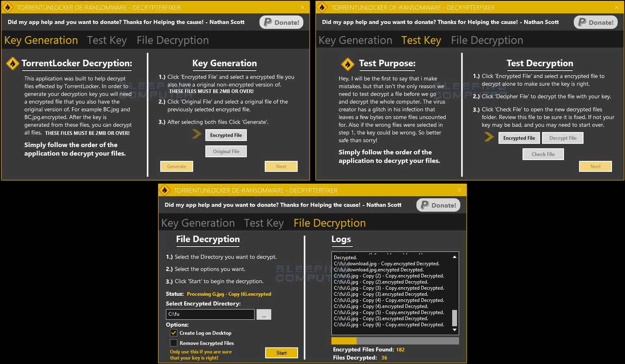This screenshot has width=625, height=364.
Task: Click log entry 'download.jpg - Copy.encrypted Decrypted.'
Action: click(386, 264)
